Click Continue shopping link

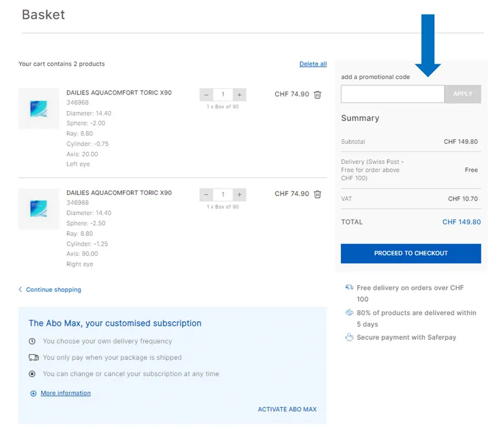click(54, 290)
